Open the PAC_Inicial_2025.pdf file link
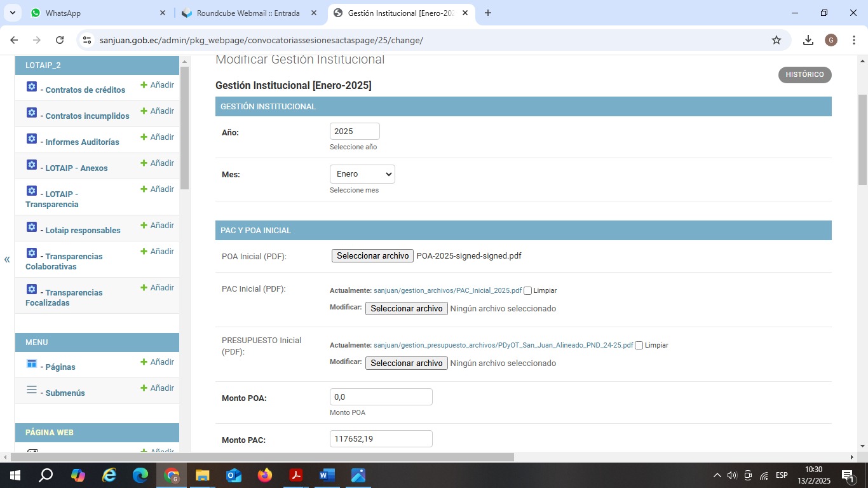Viewport: 868px width, 488px height. (447, 290)
